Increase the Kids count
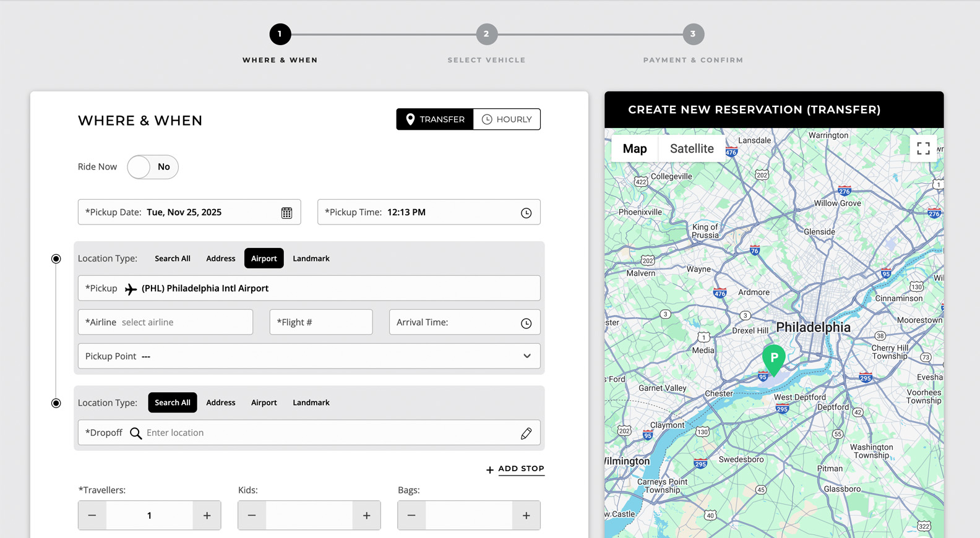980x538 pixels. click(x=366, y=515)
